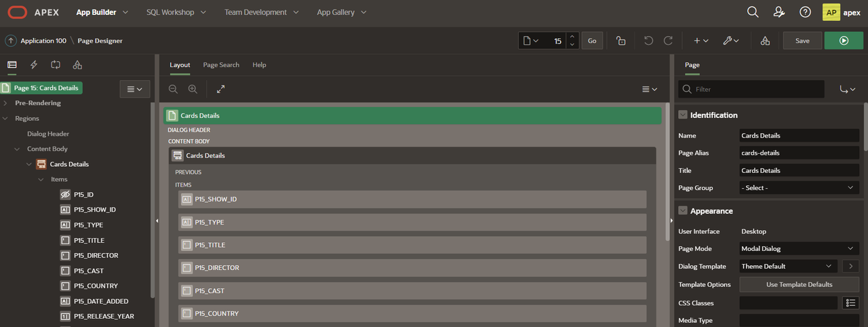
Task: Open the Help question mark menu
Action: coord(805,12)
